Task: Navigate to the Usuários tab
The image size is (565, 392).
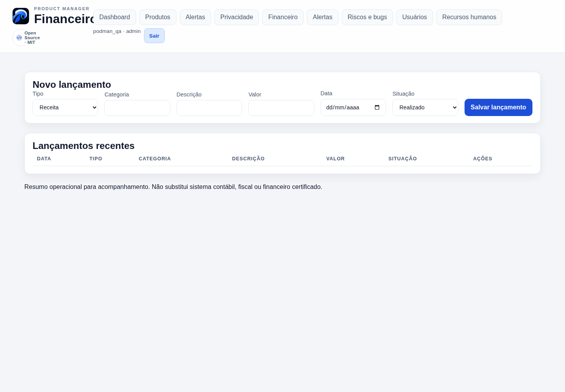Action: click(415, 17)
